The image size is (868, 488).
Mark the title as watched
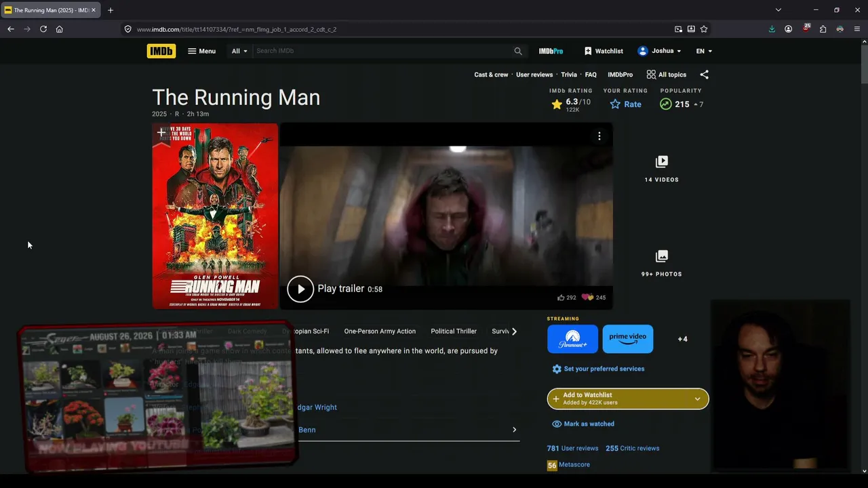click(x=583, y=424)
